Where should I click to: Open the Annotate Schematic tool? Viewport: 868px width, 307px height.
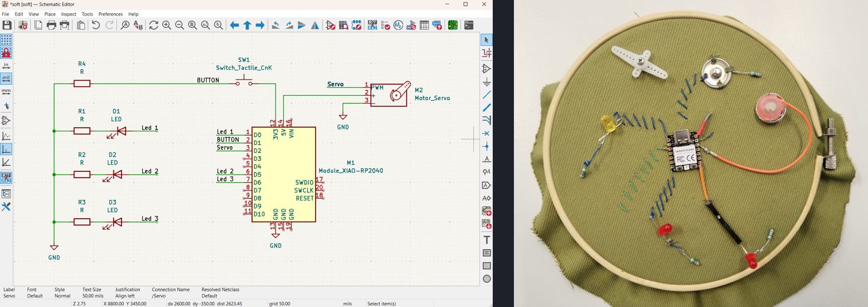(372, 25)
